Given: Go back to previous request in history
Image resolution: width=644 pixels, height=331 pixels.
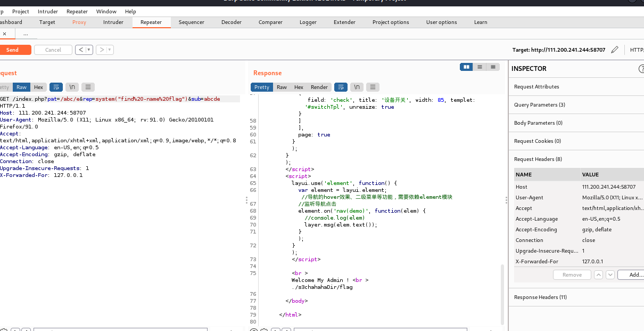Looking at the screenshot, I should tap(80, 50).
